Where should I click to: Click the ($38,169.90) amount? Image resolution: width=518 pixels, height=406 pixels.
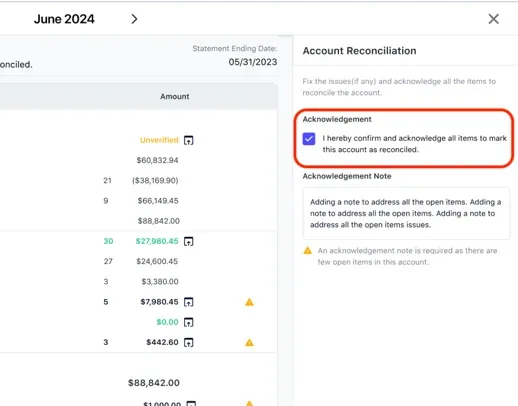(155, 181)
